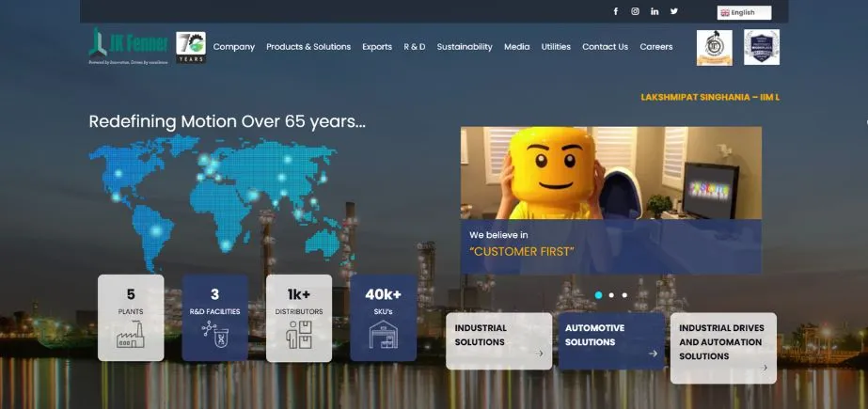The height and width of the screenshot is (409, 868).
Task: Open the LinkedIn social icon
Action: click(655, 11)
